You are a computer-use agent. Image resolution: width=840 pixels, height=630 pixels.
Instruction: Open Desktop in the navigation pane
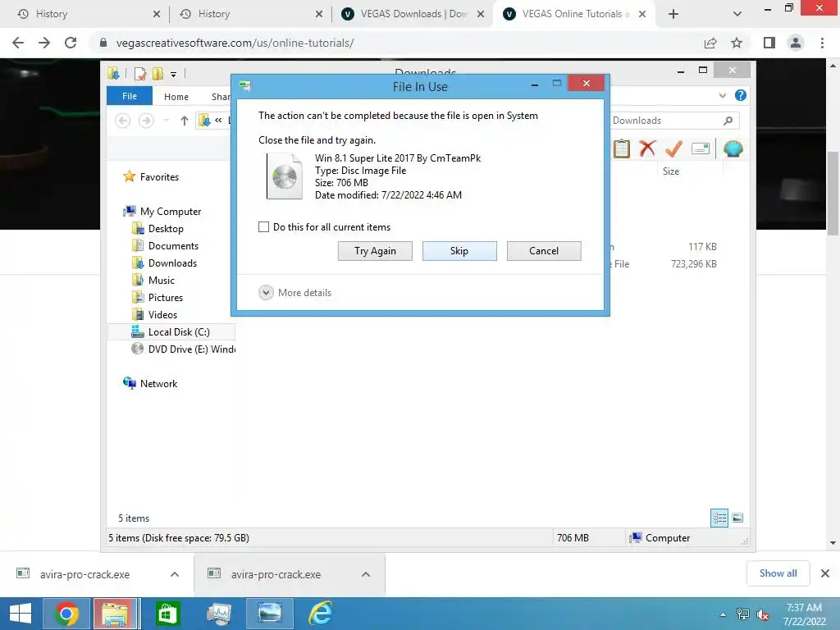point(166,229)
